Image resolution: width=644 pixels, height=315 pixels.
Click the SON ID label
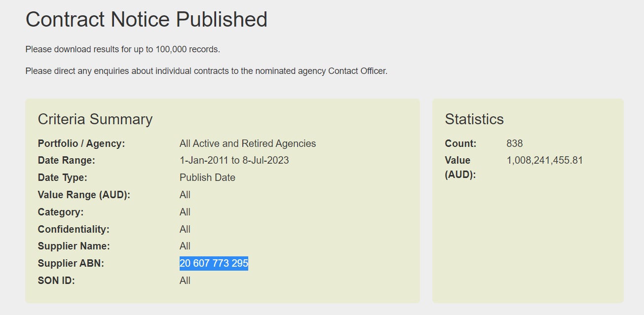(57, 280)
